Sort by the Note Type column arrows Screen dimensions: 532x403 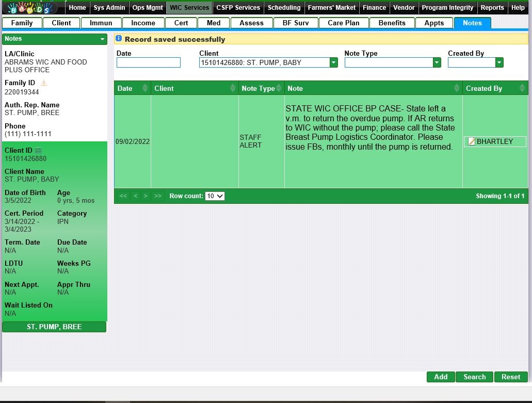[279, 88]
